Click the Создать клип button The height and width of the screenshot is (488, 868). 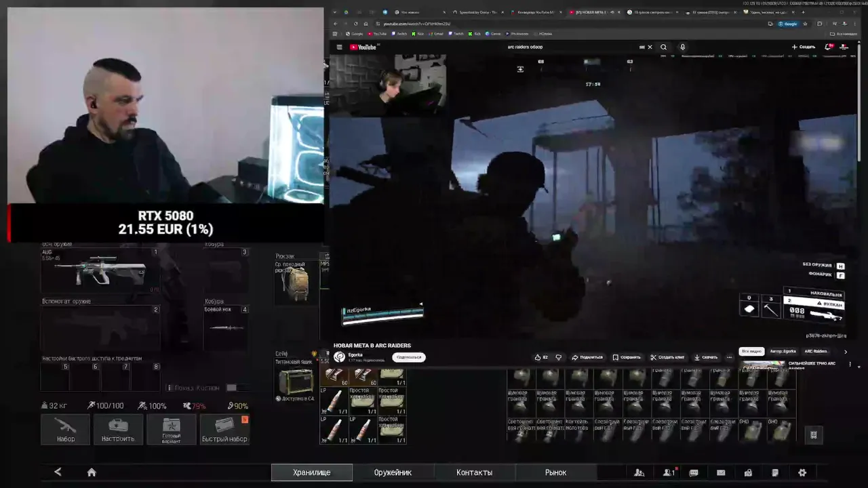tap(667, 357)
